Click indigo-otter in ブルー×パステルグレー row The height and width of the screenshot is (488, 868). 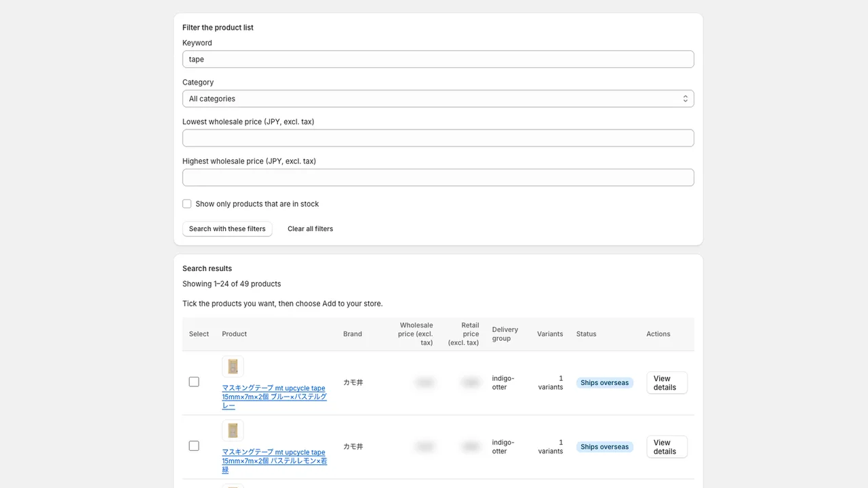[x=504, y=382]
